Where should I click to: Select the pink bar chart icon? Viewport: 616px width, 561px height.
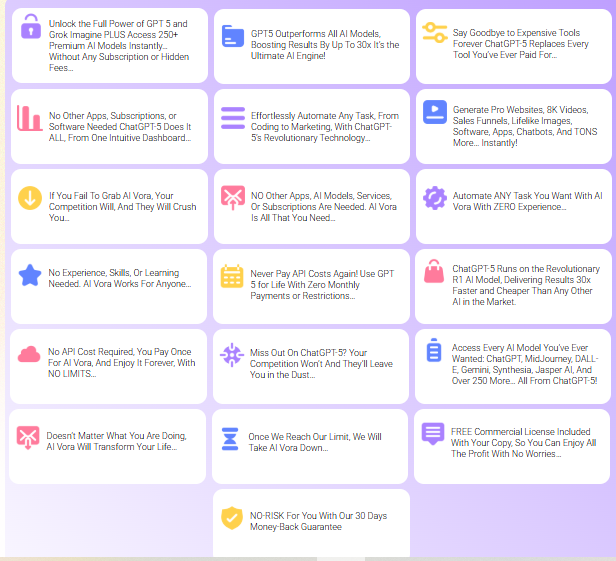pos(29,118)
